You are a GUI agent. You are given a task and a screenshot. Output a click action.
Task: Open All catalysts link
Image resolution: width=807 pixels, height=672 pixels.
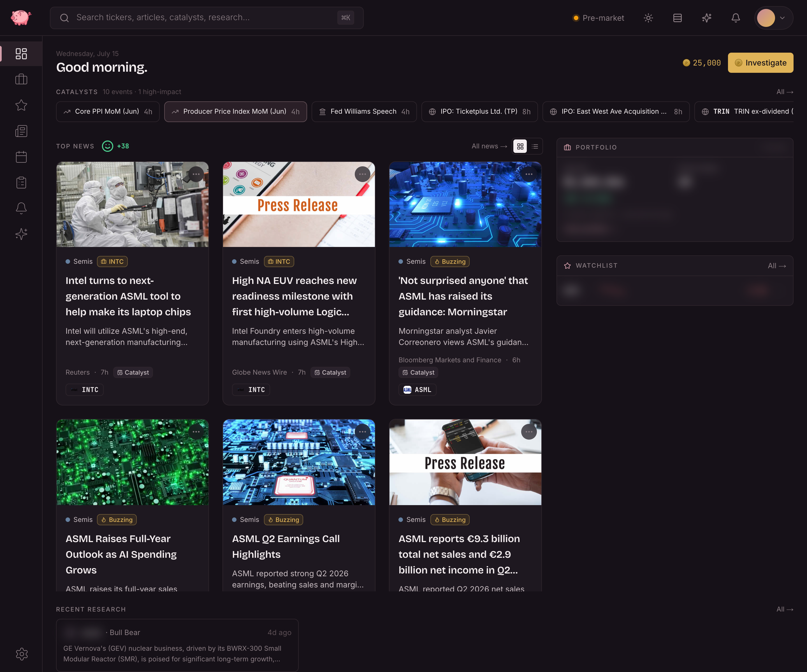click(x=784, y=92)
